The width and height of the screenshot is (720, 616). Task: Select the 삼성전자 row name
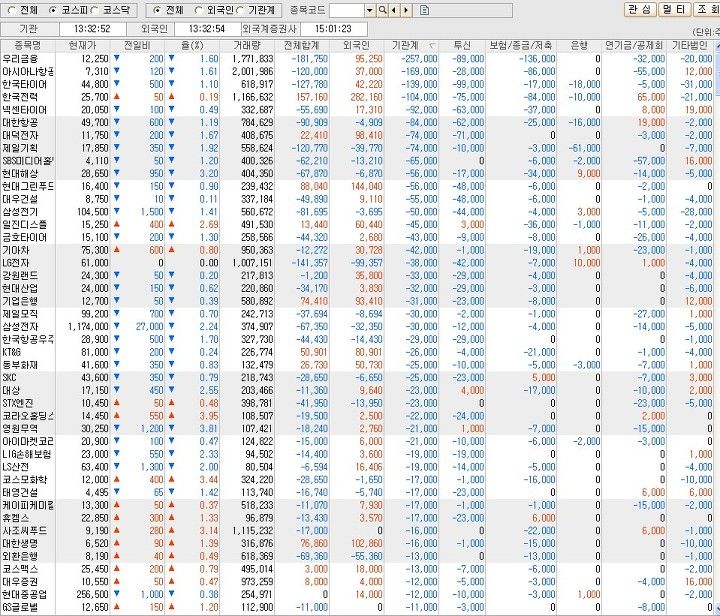tap(20, 327)
